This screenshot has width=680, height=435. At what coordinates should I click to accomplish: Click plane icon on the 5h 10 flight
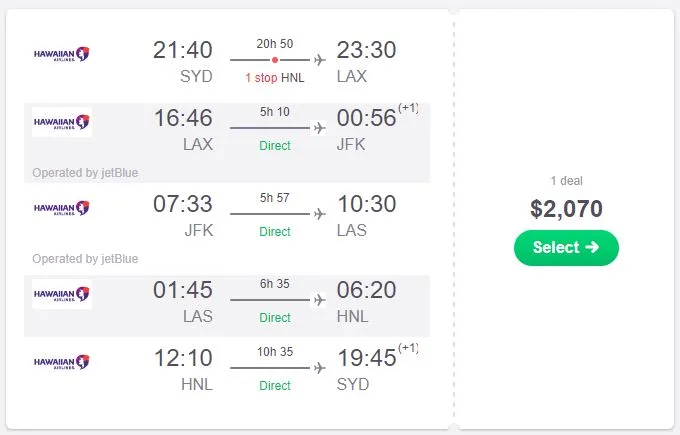coord(320,128)
